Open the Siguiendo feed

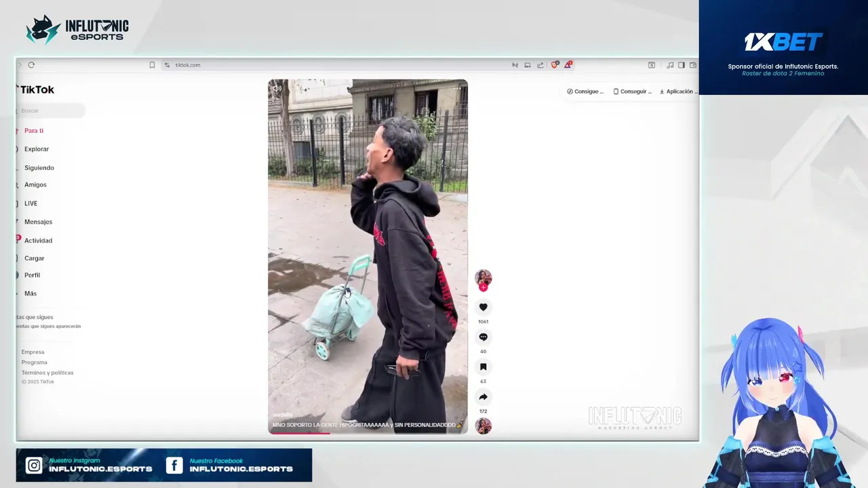coord(39,167)
